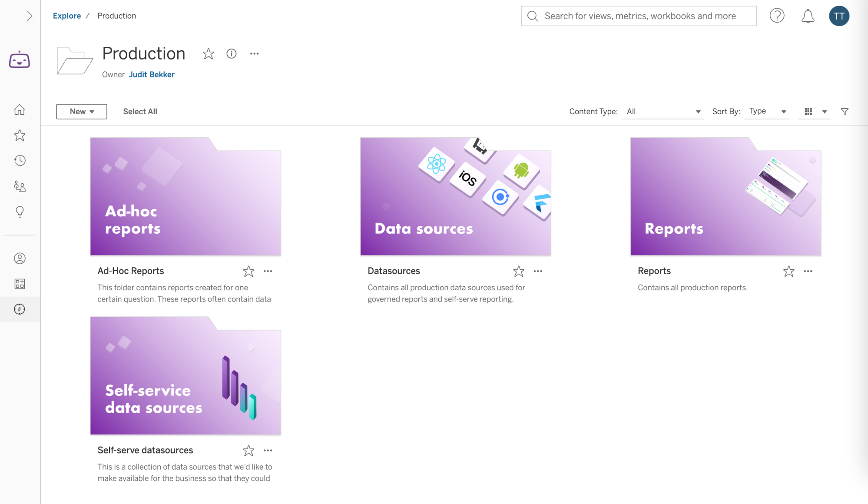Select the Explore compass icon
This screenshot has height=504, width=868.
tap(20, 309)
